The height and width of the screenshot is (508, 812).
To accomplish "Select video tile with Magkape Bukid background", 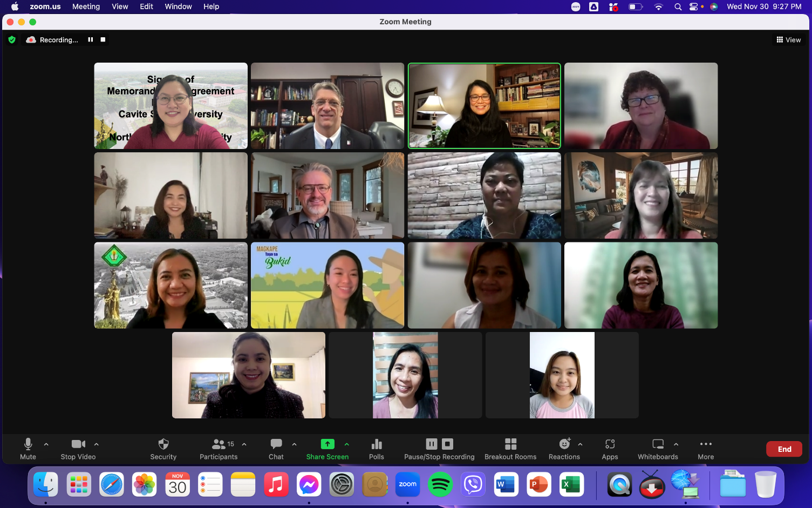I will [327, 285].
